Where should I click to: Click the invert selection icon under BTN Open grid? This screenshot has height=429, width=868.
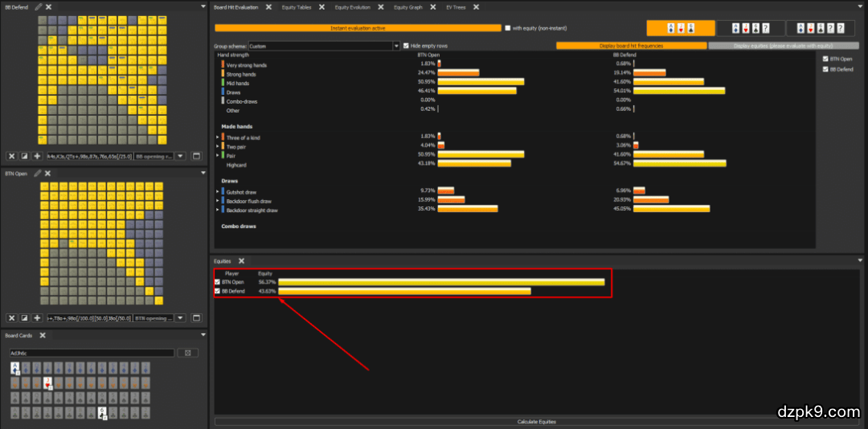coord(24,318)
